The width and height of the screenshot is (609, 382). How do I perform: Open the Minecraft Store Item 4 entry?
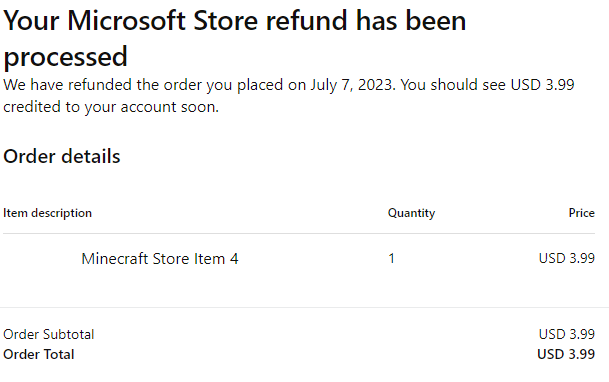160,259
